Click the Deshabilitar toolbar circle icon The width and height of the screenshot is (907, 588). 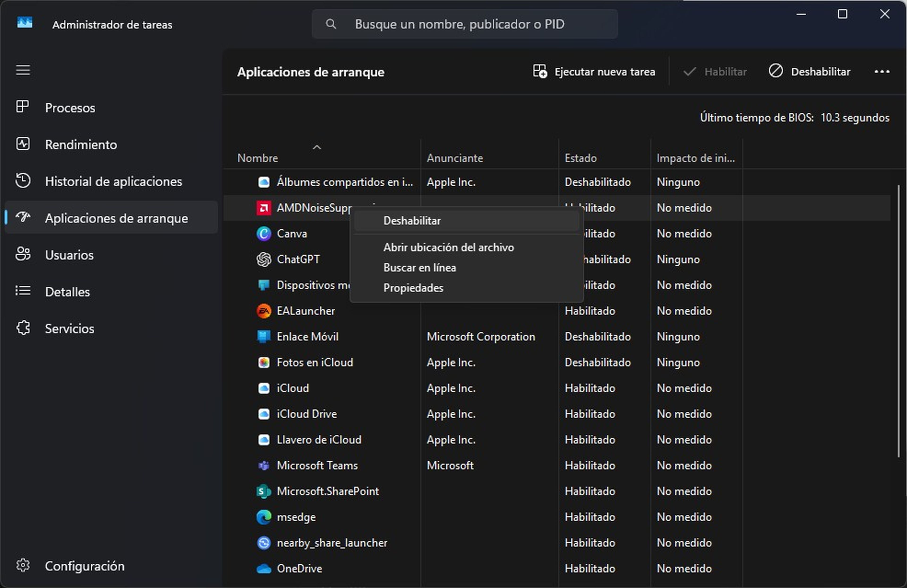(x=775, y=71)
